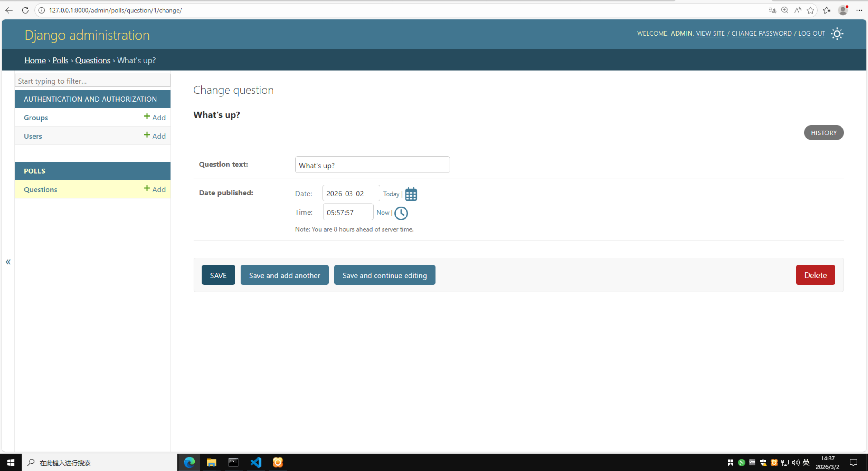Viewport: 868px width, 471px height.
Task: Open the clock time picker icon
Action: pos(401,213)
